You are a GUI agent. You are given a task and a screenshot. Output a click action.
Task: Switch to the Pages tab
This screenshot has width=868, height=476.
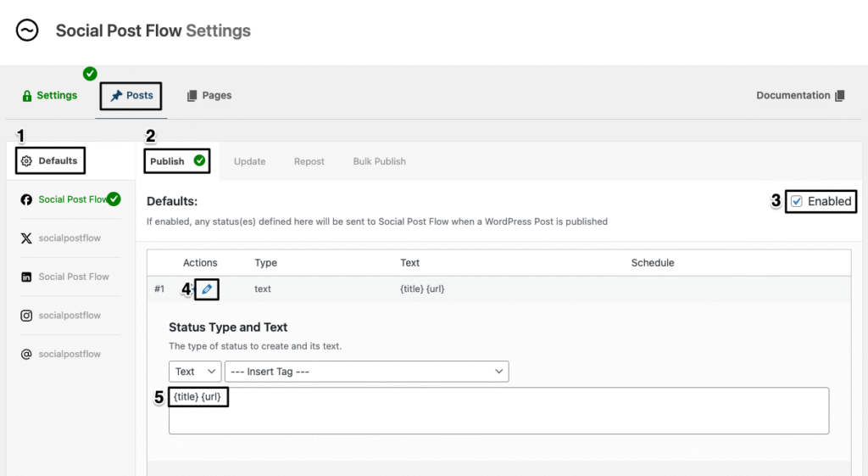pyautogui.click(x=209, y=95)
